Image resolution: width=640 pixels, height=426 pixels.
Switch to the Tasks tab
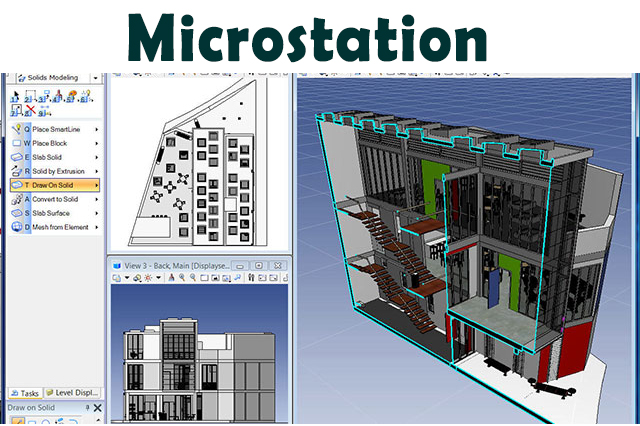point(27,393)
